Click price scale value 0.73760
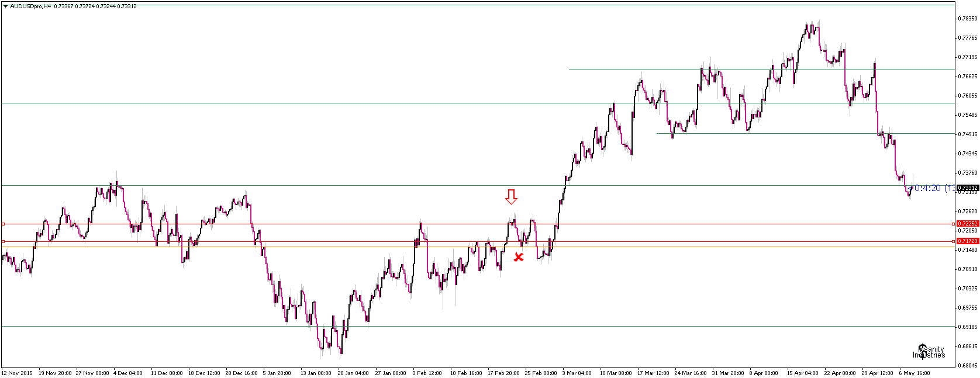This screenshot has height=378, width=980. pyautogui.click(x=968, y=173)
